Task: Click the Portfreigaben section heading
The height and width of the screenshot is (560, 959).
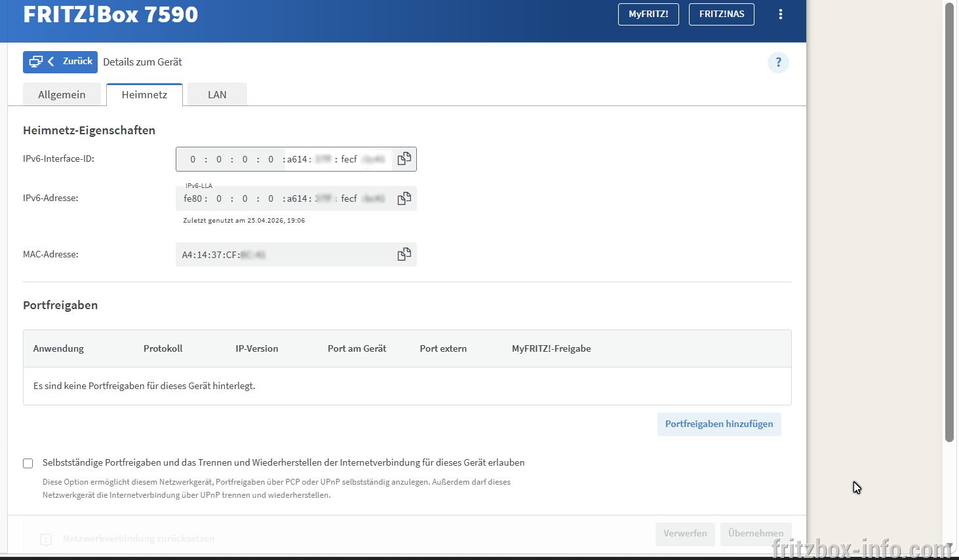Action: tap(60, 305)
